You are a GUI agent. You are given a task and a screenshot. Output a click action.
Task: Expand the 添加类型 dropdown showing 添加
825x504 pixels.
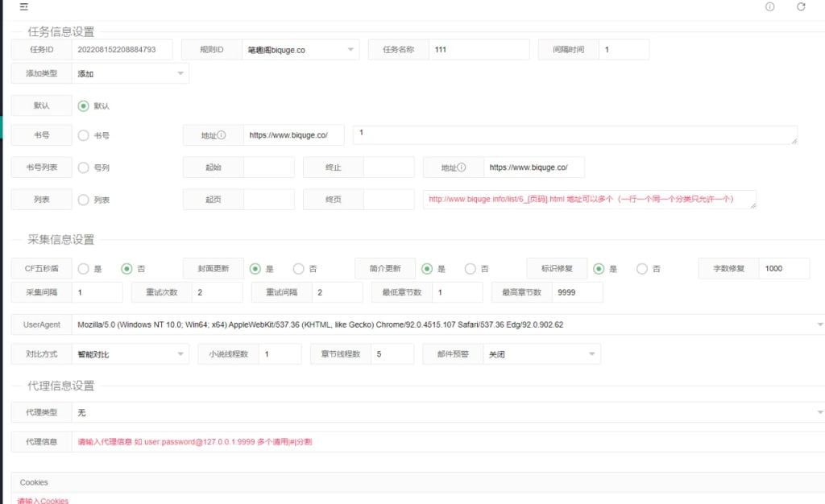click(129, 73)
